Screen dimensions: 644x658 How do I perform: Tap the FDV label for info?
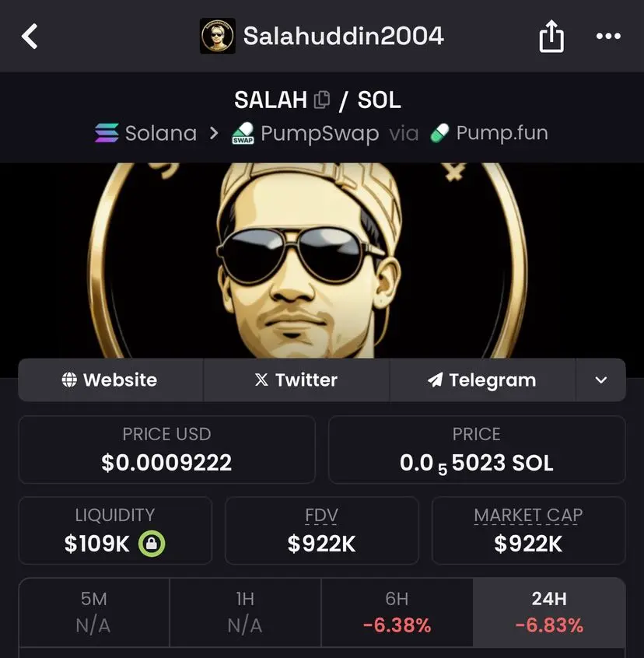[321, 516]
